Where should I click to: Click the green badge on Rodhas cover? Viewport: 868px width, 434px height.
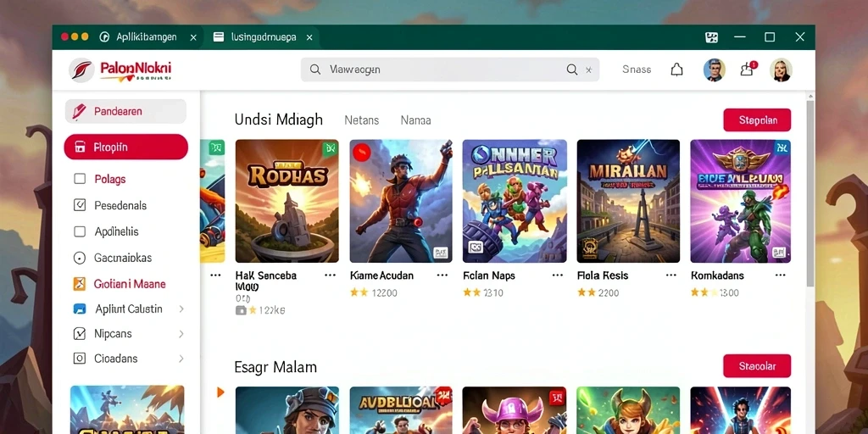331,147
